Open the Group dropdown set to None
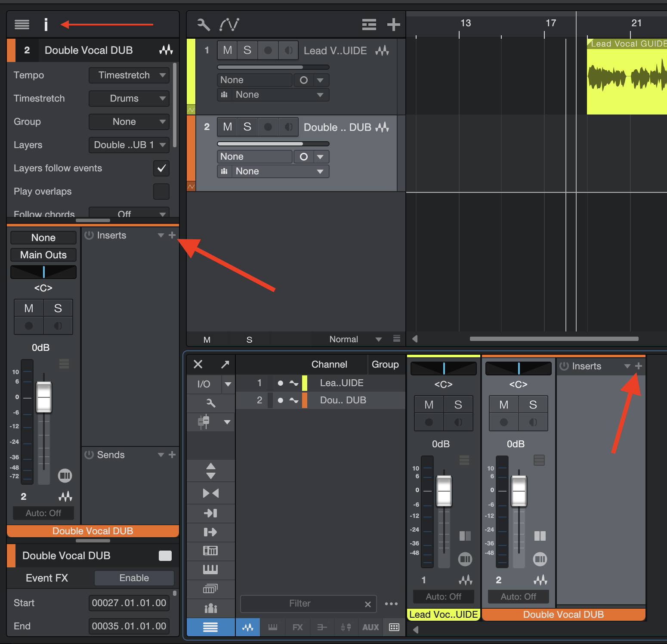 (x=129, y=121)
